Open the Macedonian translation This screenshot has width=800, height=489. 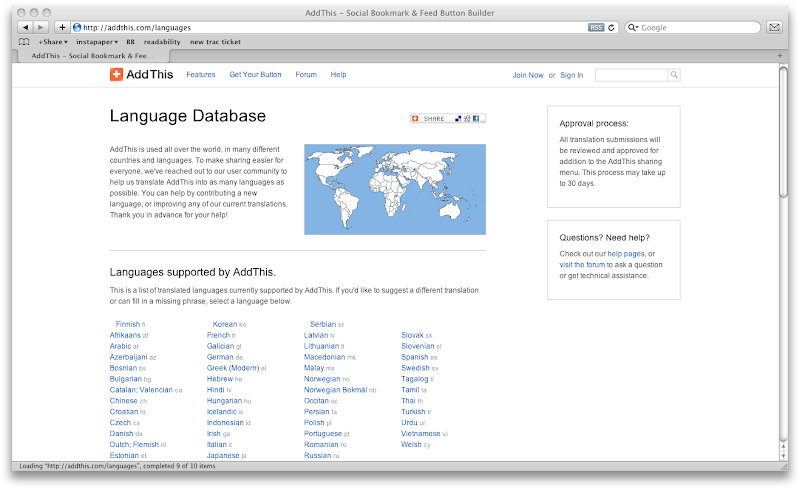pos(324,357)
